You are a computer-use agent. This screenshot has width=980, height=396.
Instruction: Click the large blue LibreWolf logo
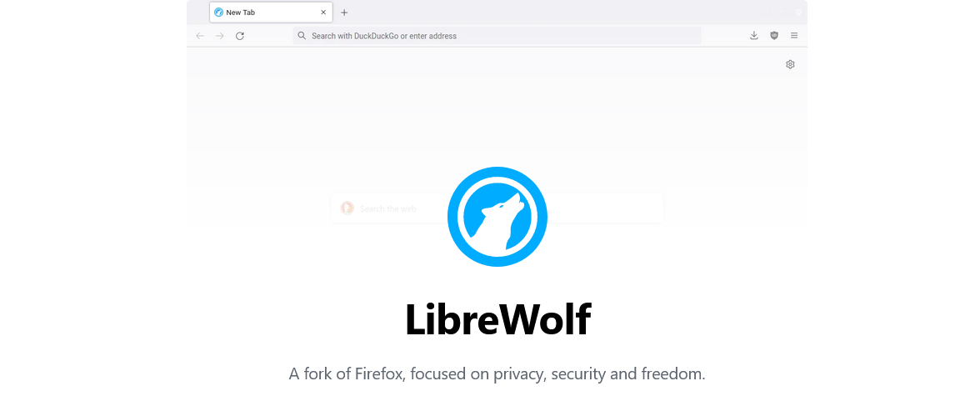pyautogui.click(x=497, y=217)
